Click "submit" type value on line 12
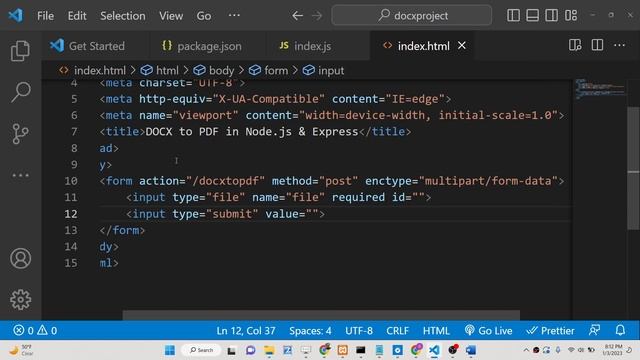 (232, 214)
